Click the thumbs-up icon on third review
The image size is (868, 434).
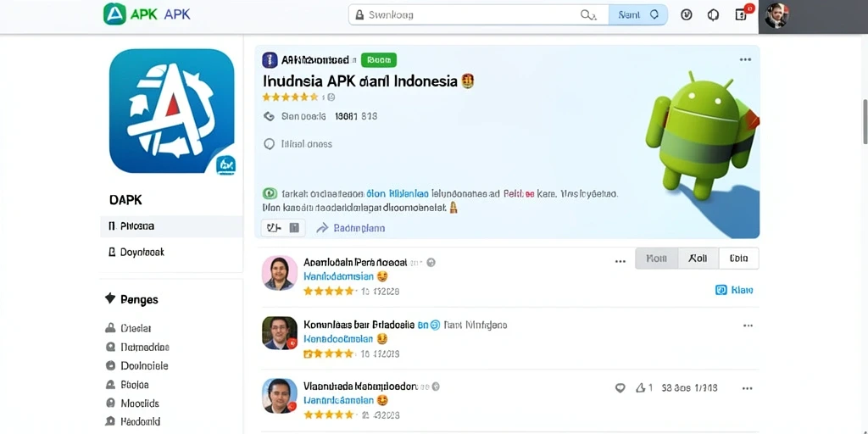641,388
